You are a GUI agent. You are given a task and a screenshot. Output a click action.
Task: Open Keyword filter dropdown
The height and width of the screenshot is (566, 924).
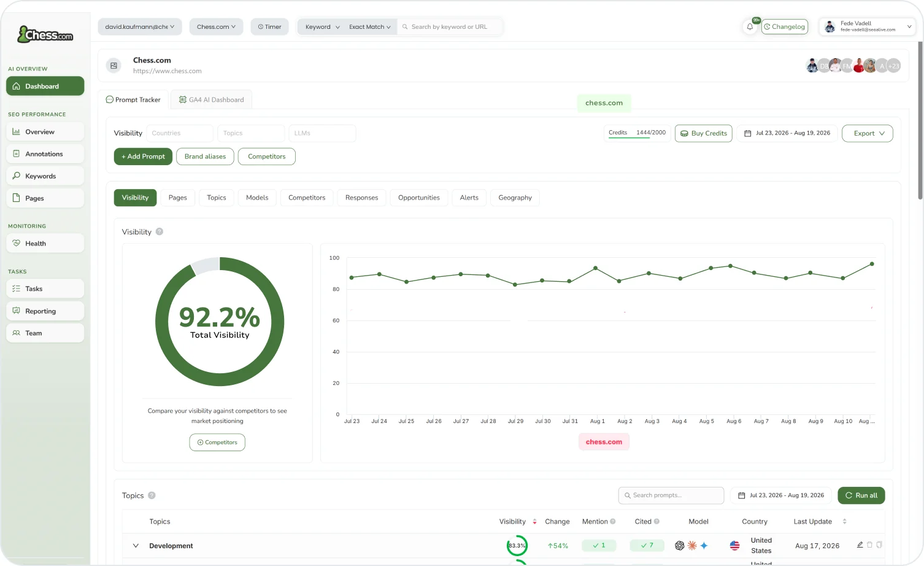(x=322, y=27)
